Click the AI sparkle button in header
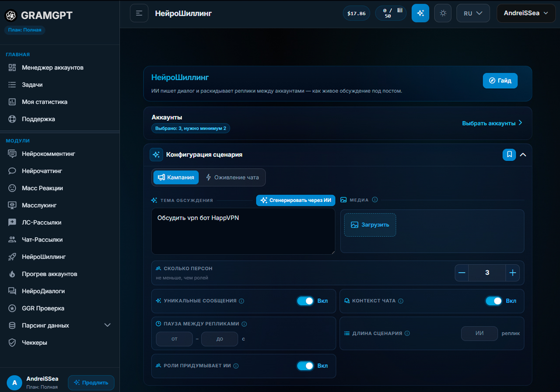 [x=420, y=13]
